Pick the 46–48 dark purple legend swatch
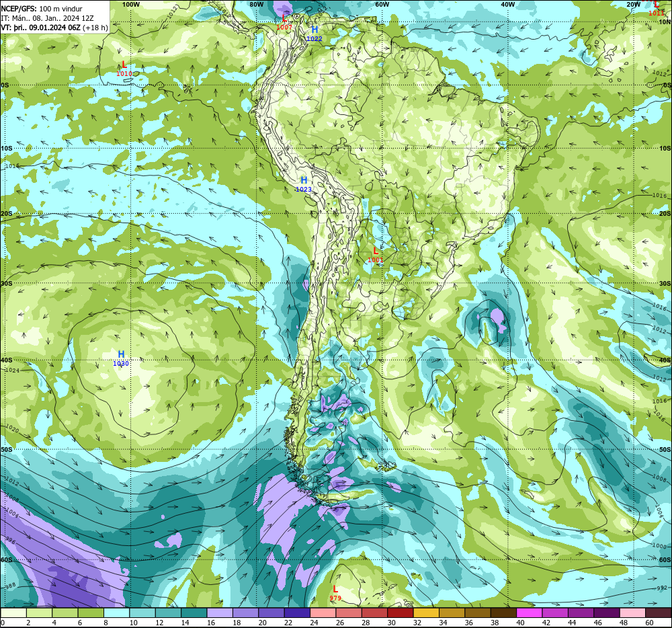The image size is (672, 628). tap(607, 613)
